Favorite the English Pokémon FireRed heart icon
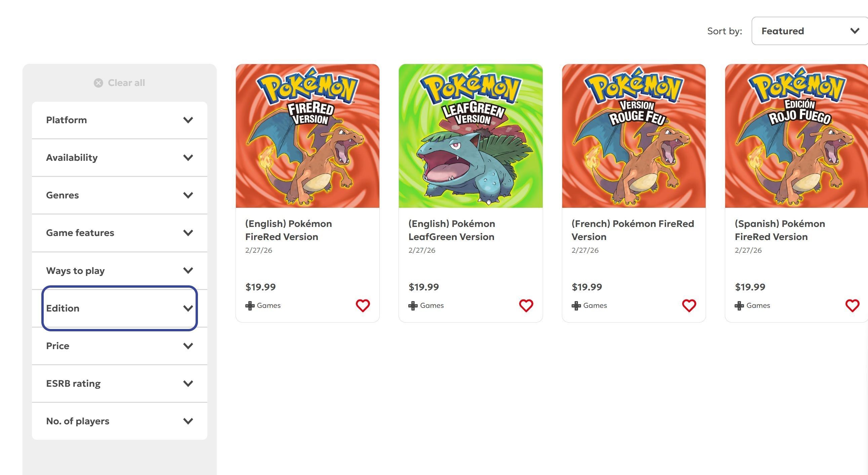Viewport: 868px width, 475px height. (x=363, y=306)
